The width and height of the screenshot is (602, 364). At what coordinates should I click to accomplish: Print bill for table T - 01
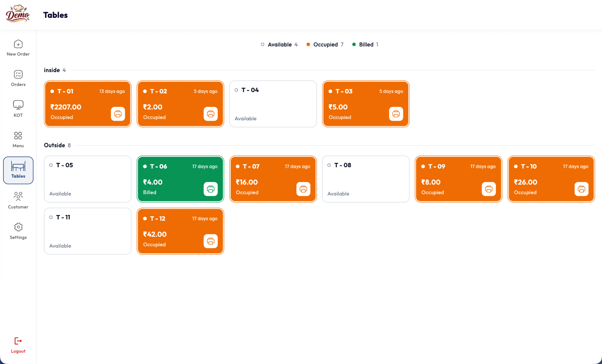pos(118,114)
